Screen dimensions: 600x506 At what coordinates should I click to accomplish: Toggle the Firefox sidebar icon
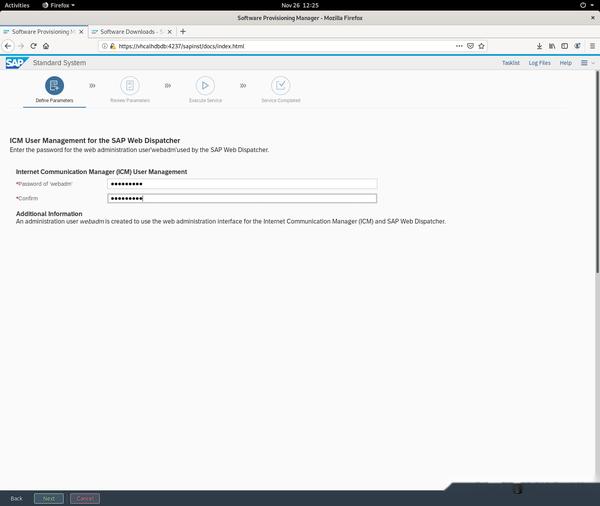tap(564, 46)
